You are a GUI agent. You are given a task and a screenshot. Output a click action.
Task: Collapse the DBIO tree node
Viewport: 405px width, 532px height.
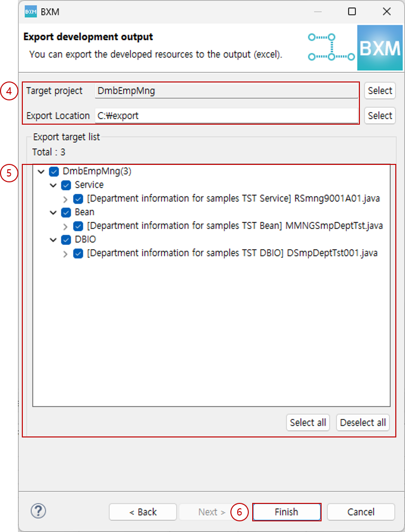[x=53, y=239]
